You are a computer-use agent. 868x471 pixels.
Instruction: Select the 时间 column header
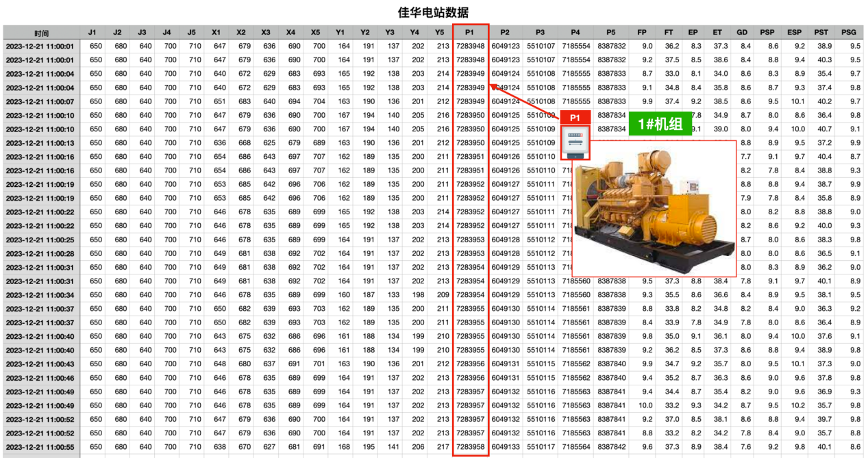click(x=41, y=33)
